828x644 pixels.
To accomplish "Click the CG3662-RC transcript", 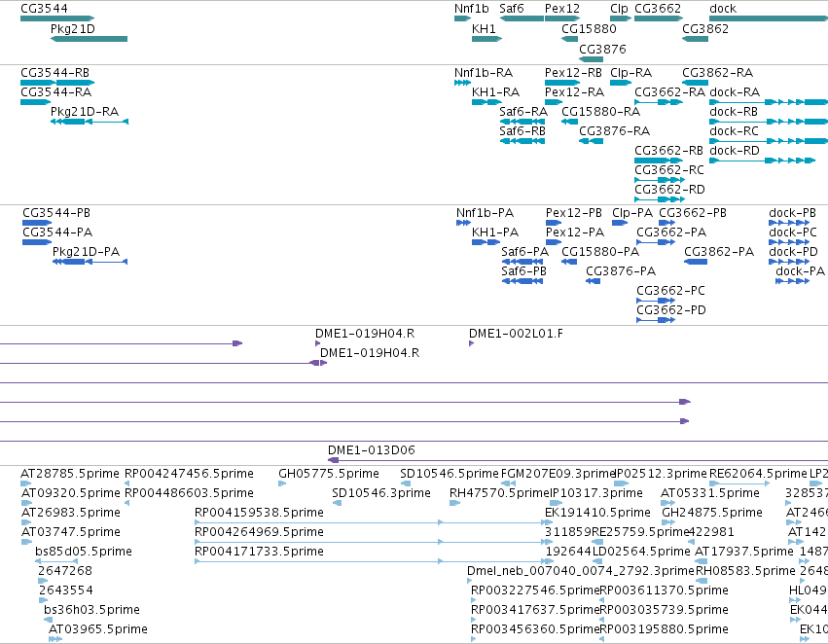I will [660, 180].
